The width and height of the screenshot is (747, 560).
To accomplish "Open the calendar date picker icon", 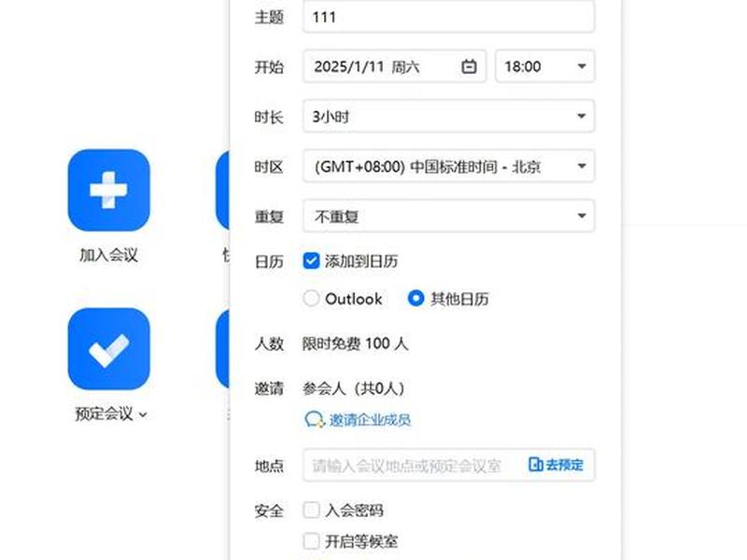I will 470,66.
